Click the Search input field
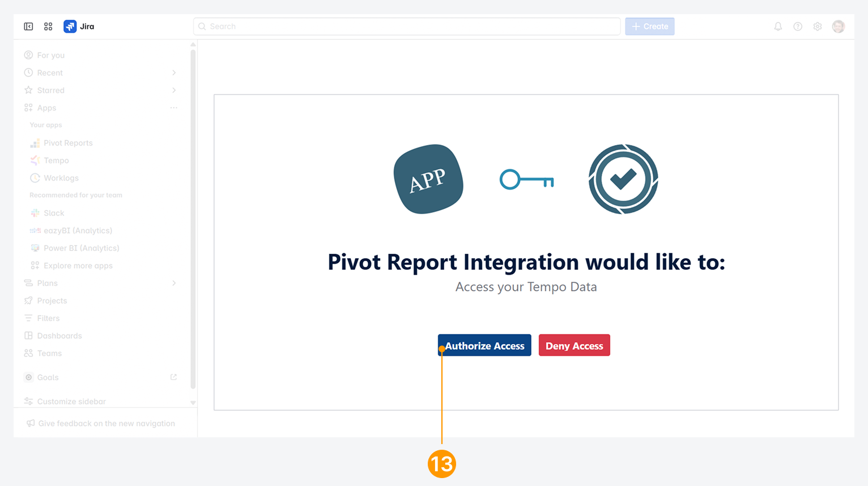The image size is (868, 486). tap(407, 27)
